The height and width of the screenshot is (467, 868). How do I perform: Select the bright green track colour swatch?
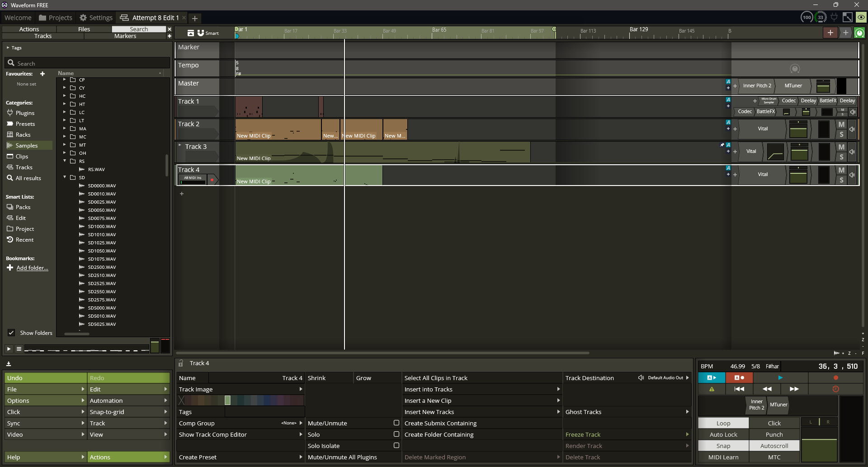(227, 400)
